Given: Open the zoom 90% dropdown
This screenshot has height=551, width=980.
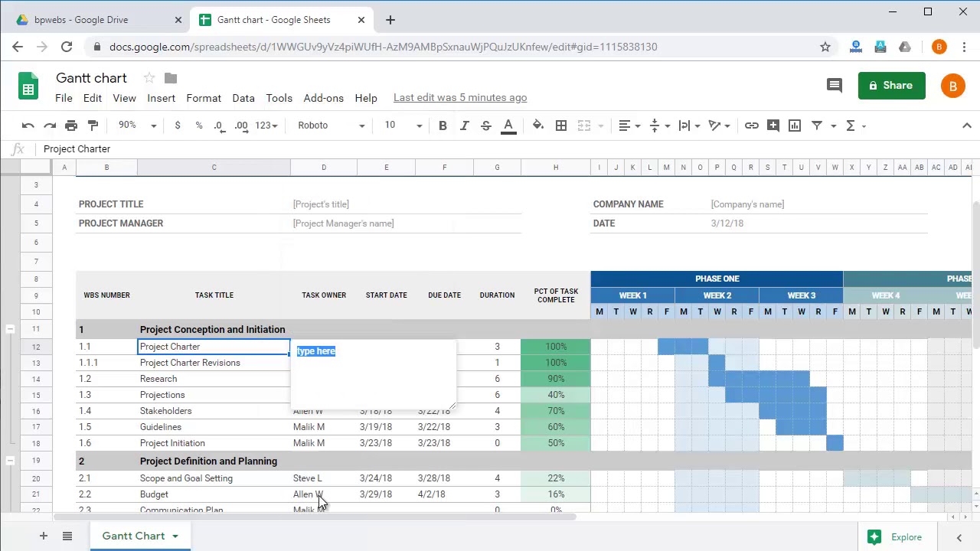Looking at the screenshot, I should (137, 126).
